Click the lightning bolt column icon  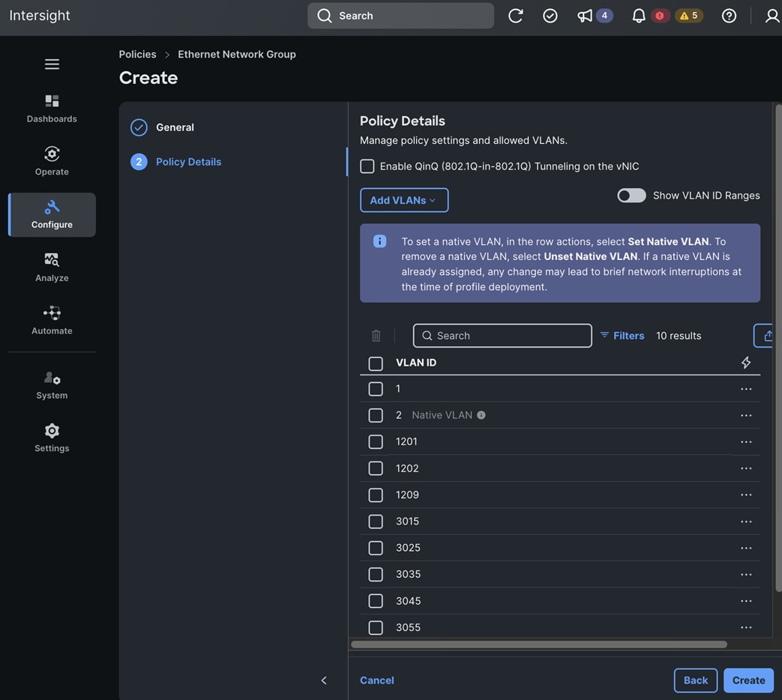745,363
